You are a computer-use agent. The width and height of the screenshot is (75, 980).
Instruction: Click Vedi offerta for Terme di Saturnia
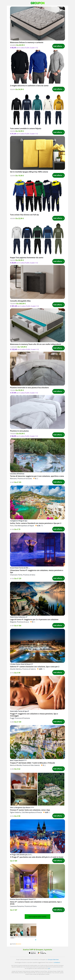pos(58,482)
